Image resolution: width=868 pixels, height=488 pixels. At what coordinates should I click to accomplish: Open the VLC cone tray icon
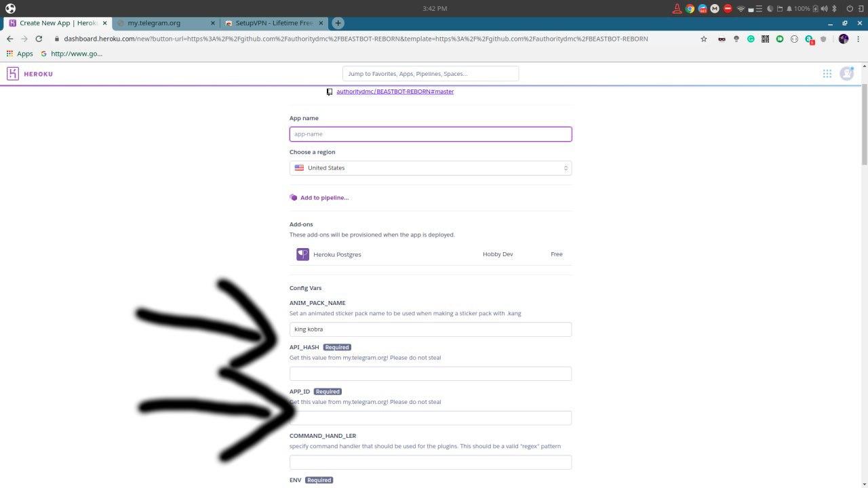point(677,9)
